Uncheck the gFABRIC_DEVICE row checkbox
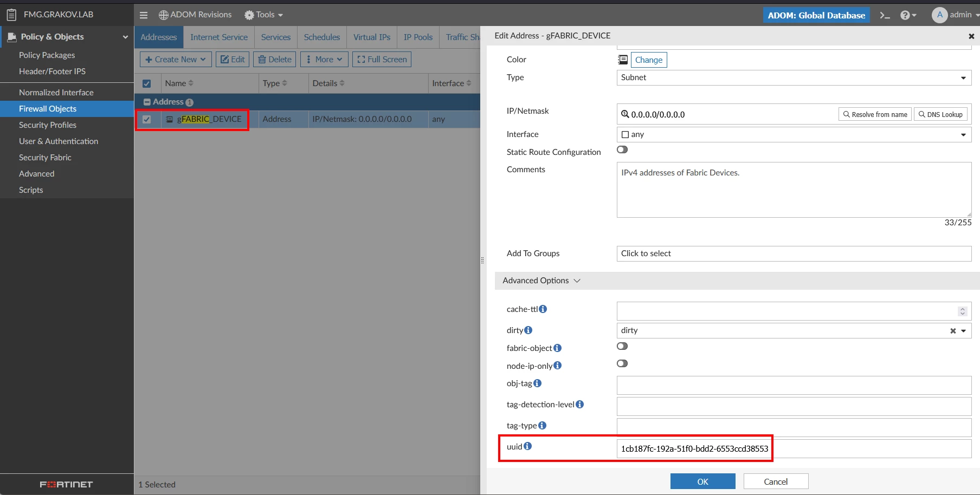Image resolution: width=980 pixels, height=495 pixels. [146, 119]
